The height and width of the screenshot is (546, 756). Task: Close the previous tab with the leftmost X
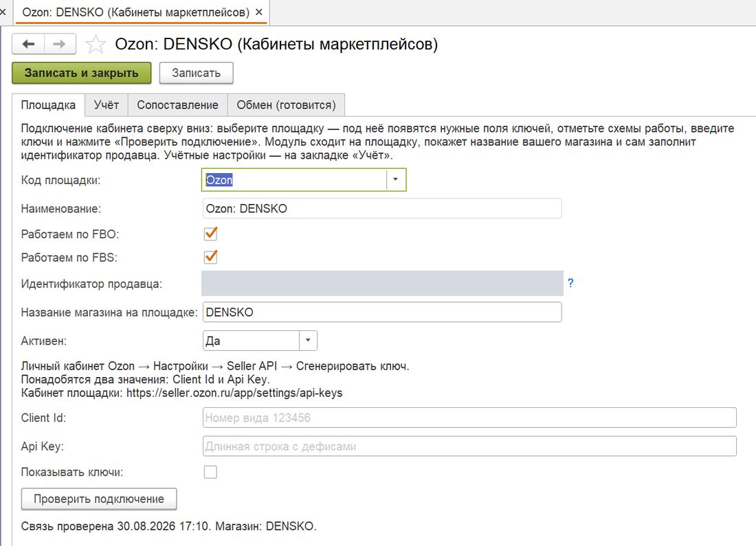click(3, 12)
